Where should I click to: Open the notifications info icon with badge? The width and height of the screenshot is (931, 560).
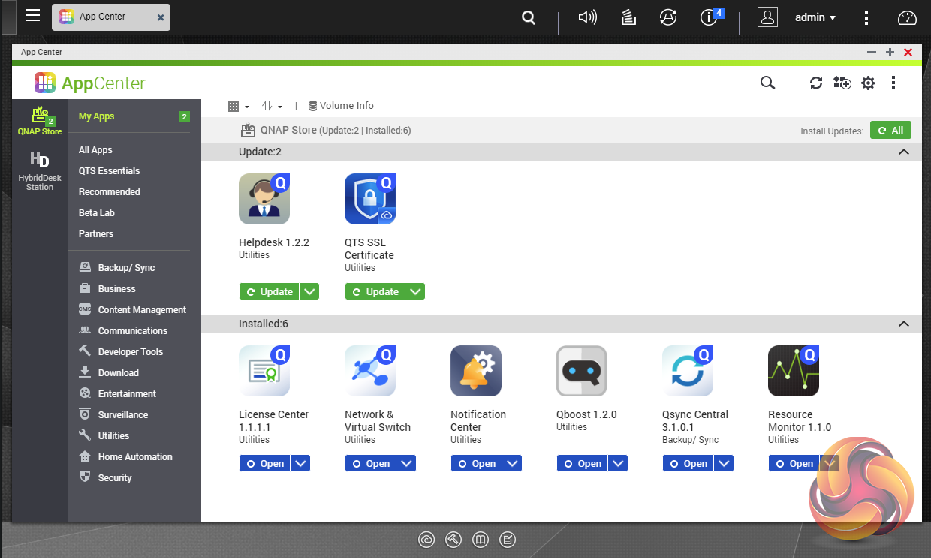click(x=709, y=17)
